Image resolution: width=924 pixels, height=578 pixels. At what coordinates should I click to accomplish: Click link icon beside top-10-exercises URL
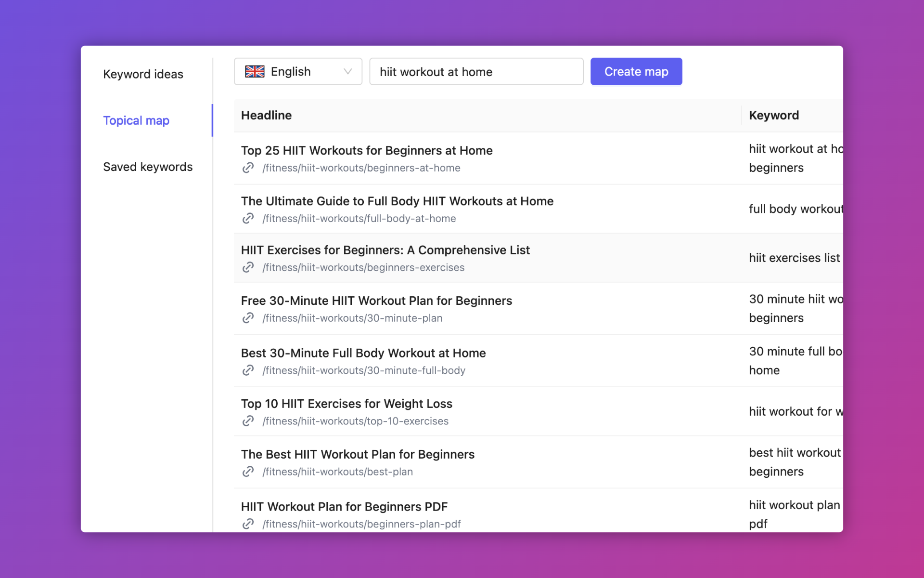click(x=248, y=421)
